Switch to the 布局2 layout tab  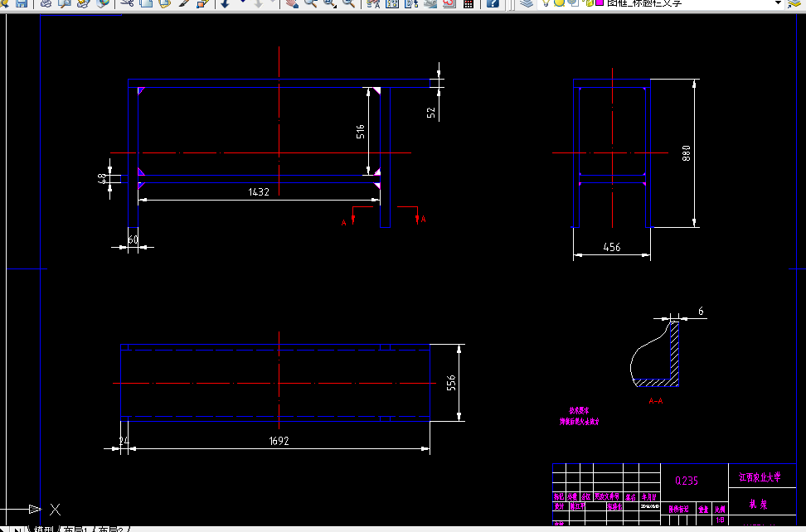tap(111, 530)
